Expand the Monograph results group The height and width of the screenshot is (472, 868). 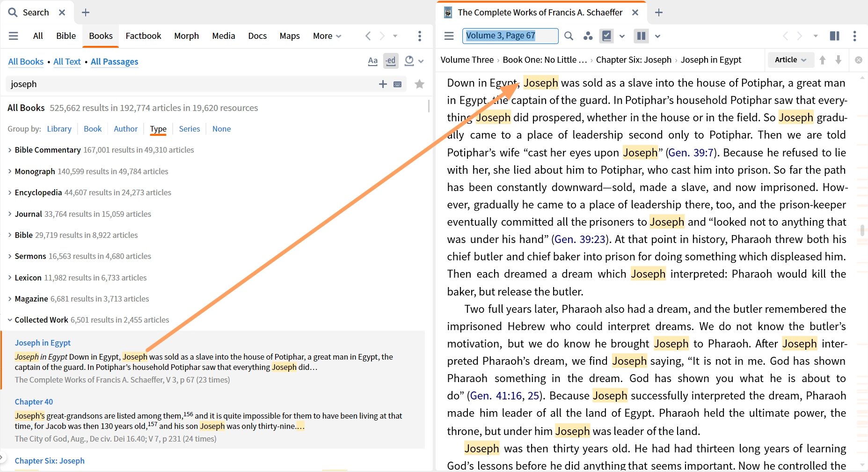coord(10,171)
